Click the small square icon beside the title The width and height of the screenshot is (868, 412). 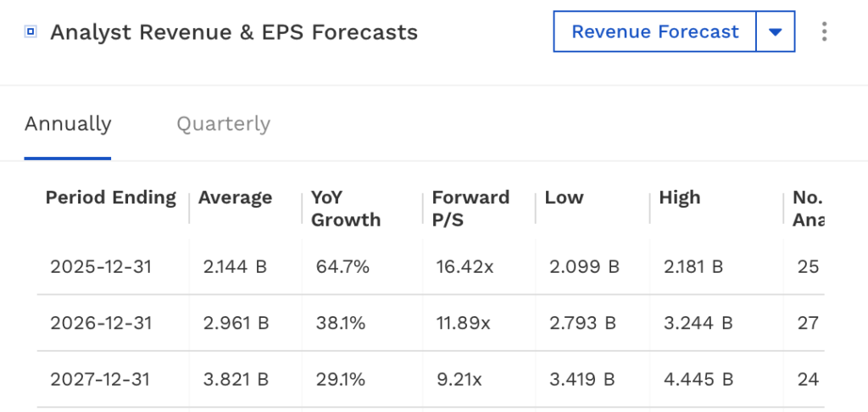pos(31,33)
